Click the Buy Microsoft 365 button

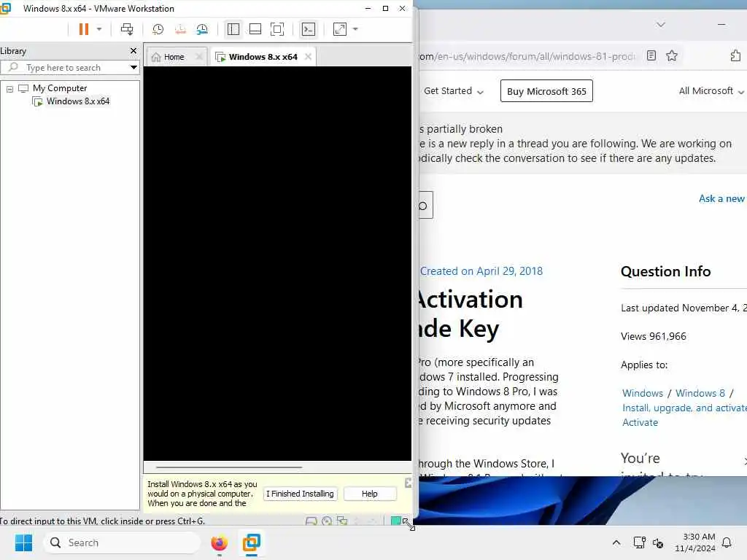[x=546, y=91]
